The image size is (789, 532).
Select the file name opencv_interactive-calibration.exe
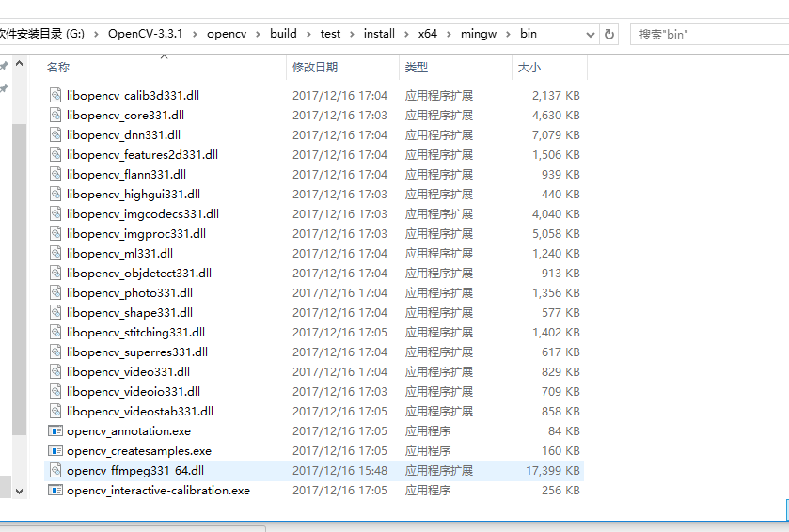pyautogui.click(x=158, y=491)
